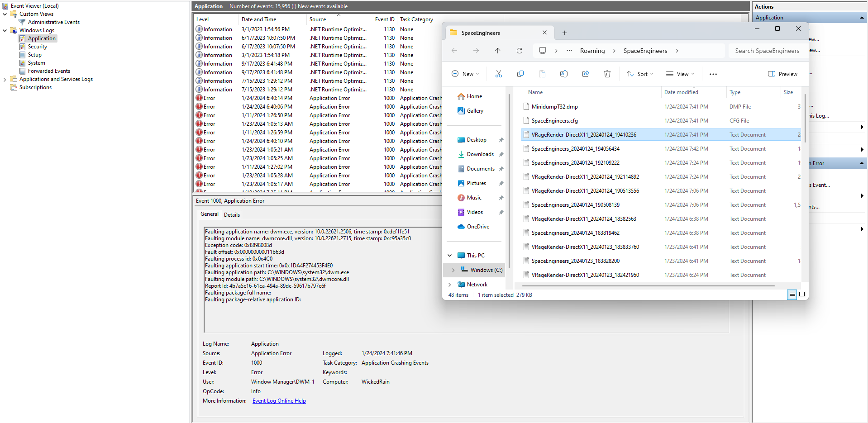Screen dimensions: 868x423
Task: Click the New button in Explorer
Action: point(465,74)
